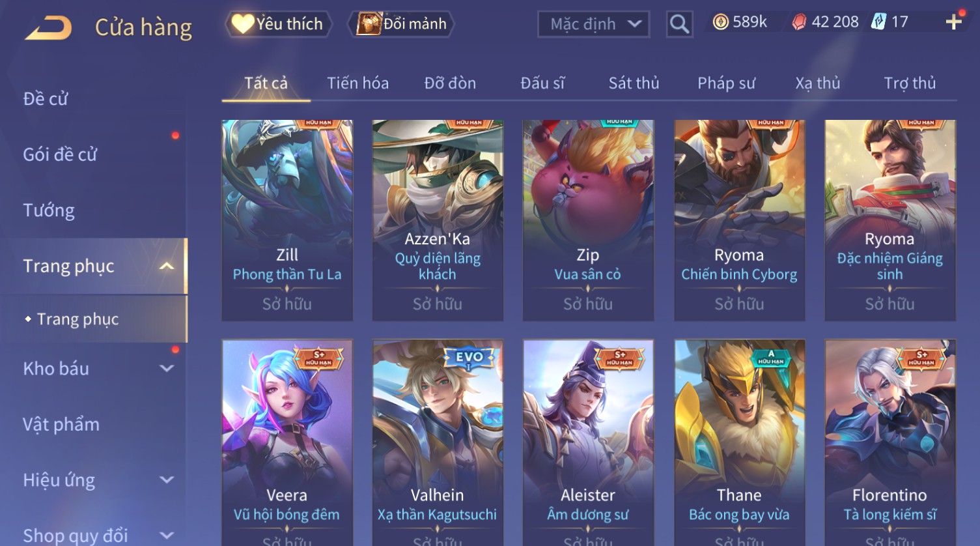
Task: Open Veera Vũ hội bóng đêm skin card
Action: click(287, 442)
